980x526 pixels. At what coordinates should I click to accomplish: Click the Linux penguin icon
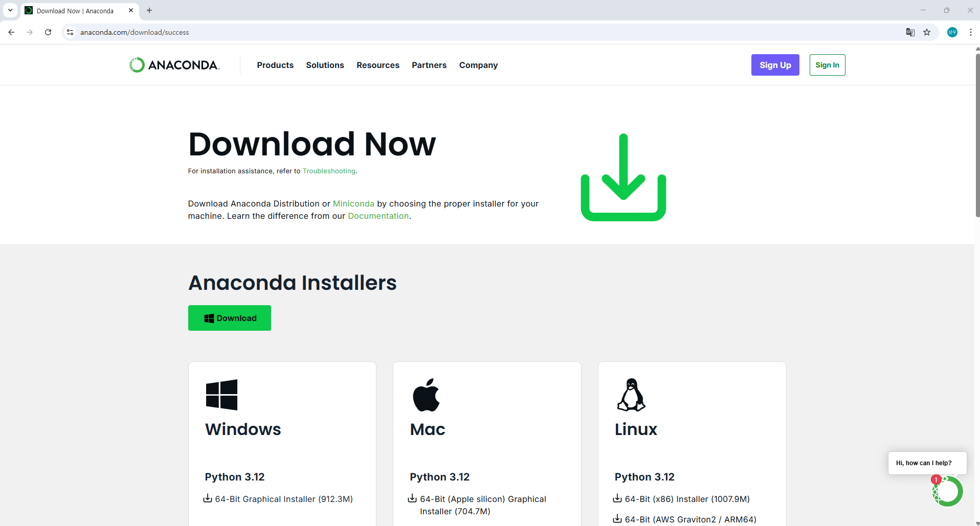(631, 395)
